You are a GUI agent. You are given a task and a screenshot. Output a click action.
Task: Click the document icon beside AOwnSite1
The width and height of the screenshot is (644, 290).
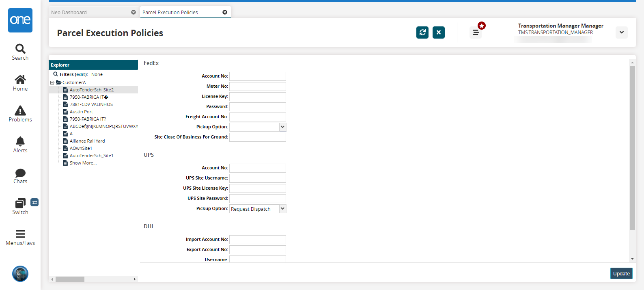pos(65,148)
